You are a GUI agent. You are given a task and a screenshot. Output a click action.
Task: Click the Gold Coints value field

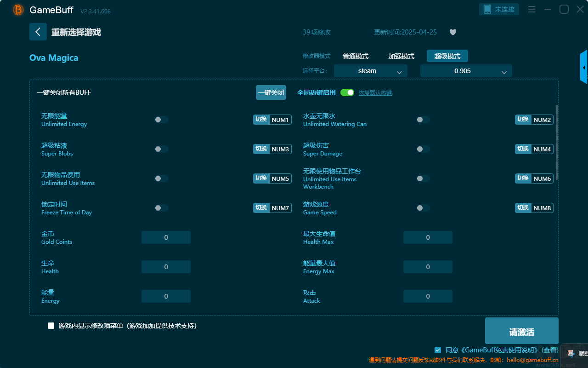(166, 237)
